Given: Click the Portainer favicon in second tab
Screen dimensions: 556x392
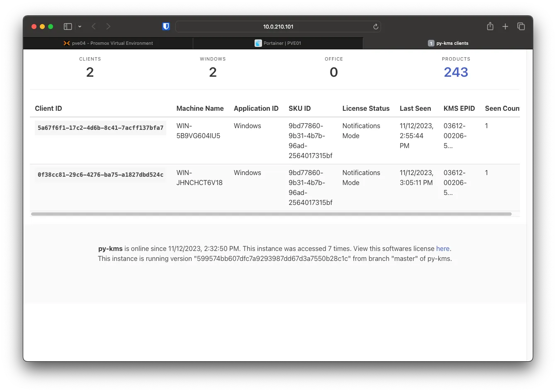Looking at the screenshot, I should (x=258, y=43).
